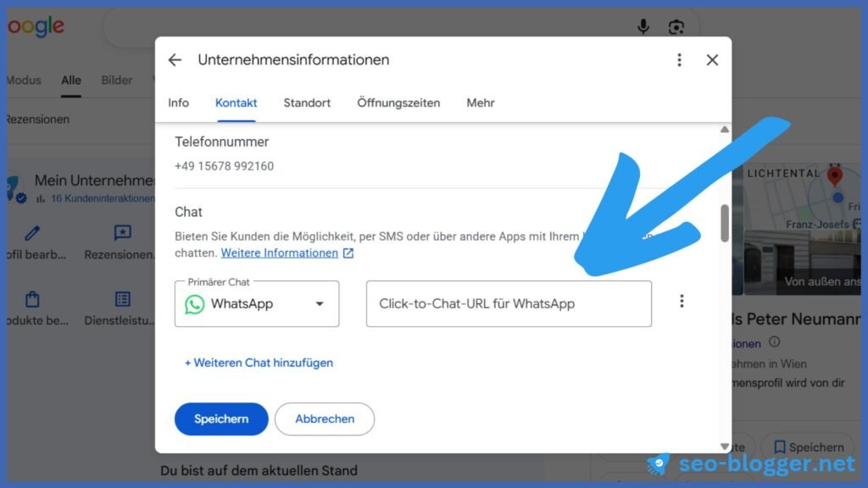
Task: Click the Google voice search microphone icon
Action: click(643, 26)
